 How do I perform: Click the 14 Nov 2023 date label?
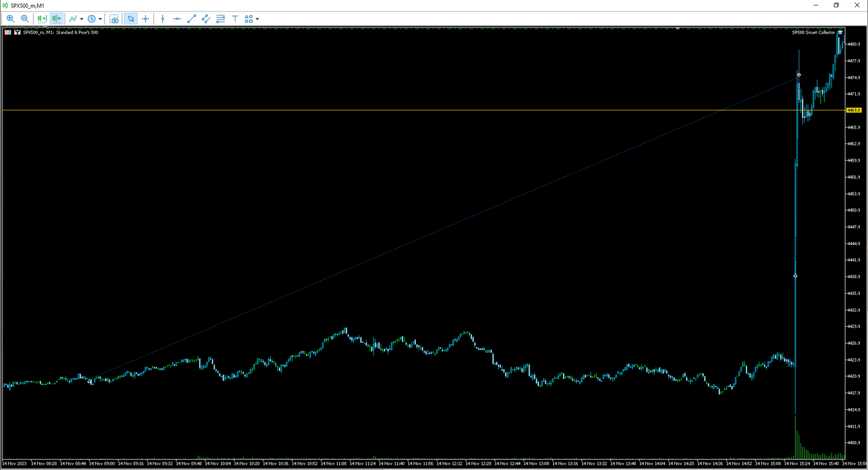15,463
